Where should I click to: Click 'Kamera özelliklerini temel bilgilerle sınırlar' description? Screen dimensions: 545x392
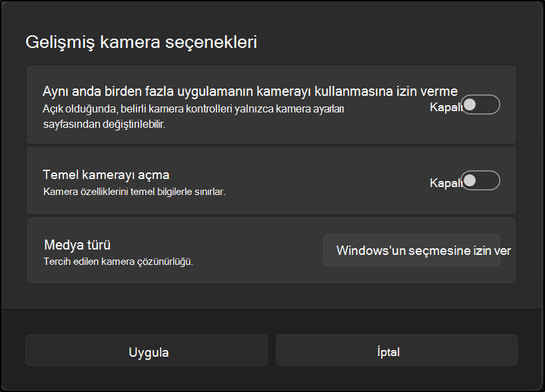point(134,192)
